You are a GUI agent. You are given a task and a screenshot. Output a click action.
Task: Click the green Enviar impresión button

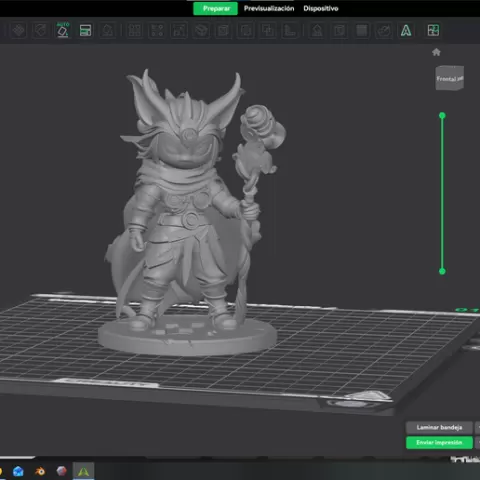439,443
